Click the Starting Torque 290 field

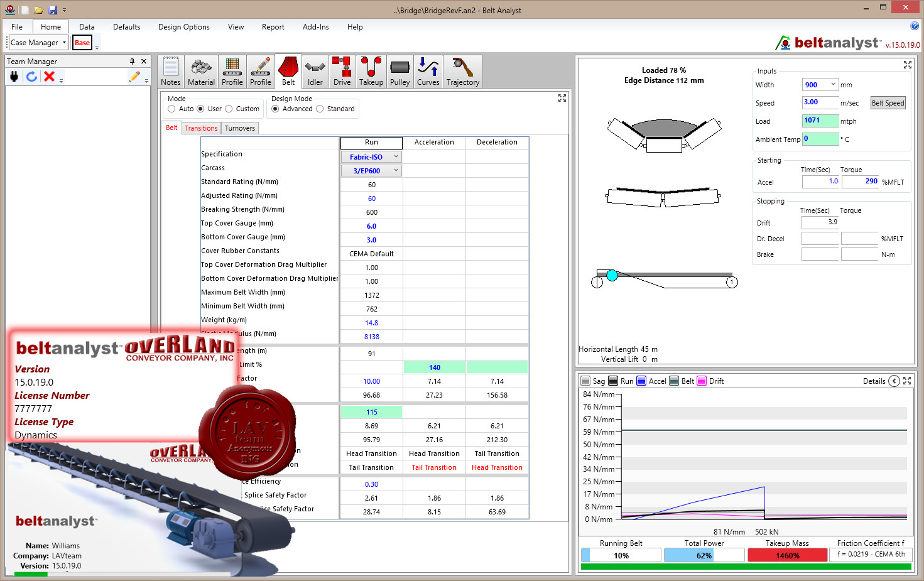point(861,182)
